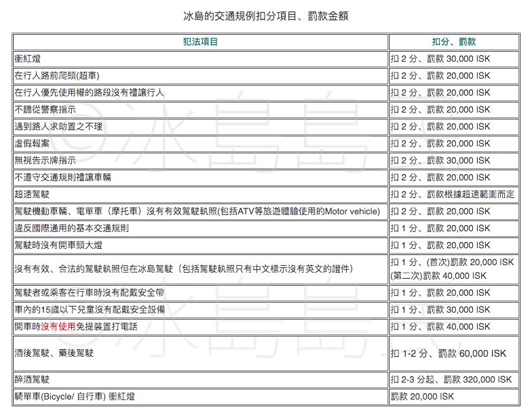The width and height of the screenshot is (532, 409).
Task: Select the (第二次)罰款 40,000 ISK line
Action: click(438, 275)
